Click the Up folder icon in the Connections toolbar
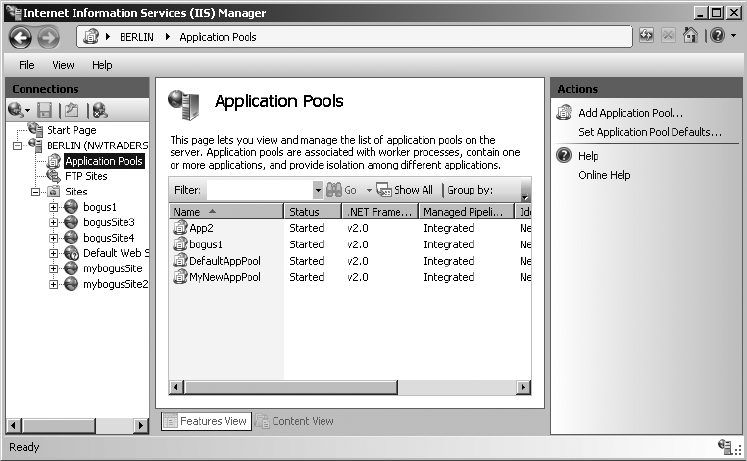The height and width of the screenshot is (461, 747). (71, 110)
